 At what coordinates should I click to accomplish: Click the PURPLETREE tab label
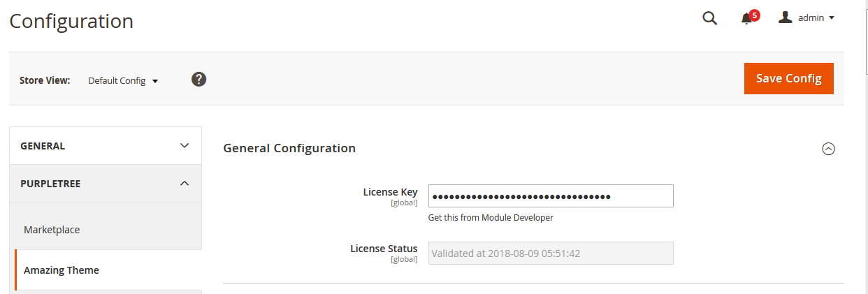point(50,184)
